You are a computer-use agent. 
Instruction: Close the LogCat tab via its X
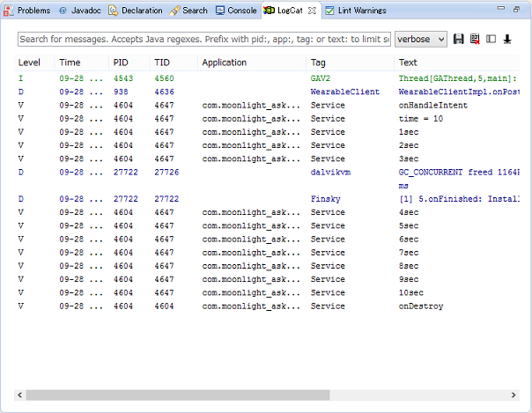[312, 11]
